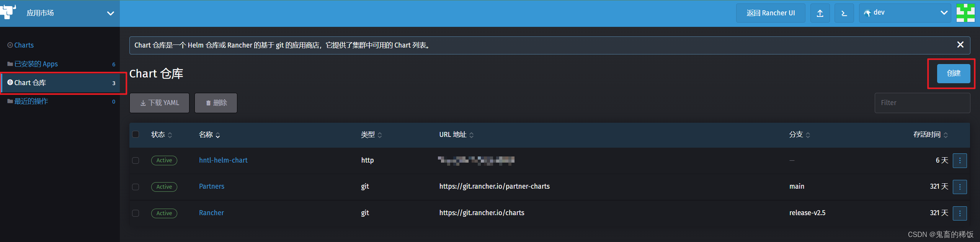
Task: Click the release-v2.5 branch cell
Action: click(807, 213)
